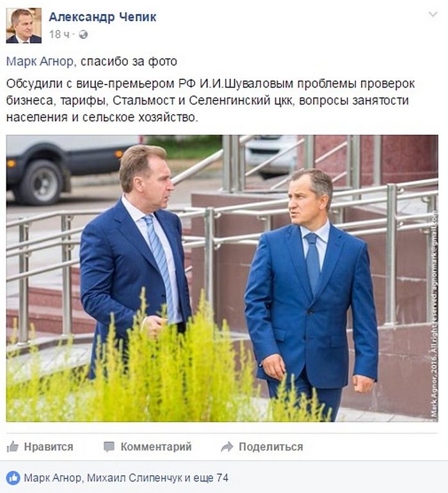
Task: Open Марк Агнор in the likes list
Action: [x=52, y=478]
